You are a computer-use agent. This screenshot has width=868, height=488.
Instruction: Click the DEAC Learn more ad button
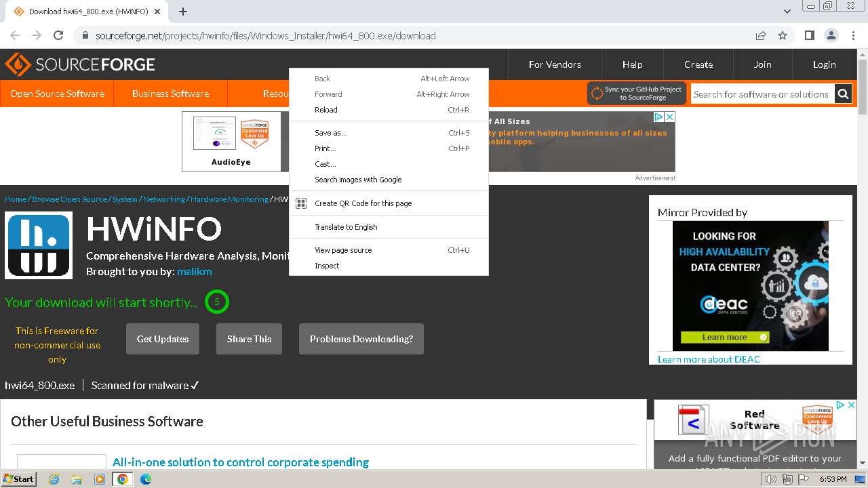[x=725, y=337]
